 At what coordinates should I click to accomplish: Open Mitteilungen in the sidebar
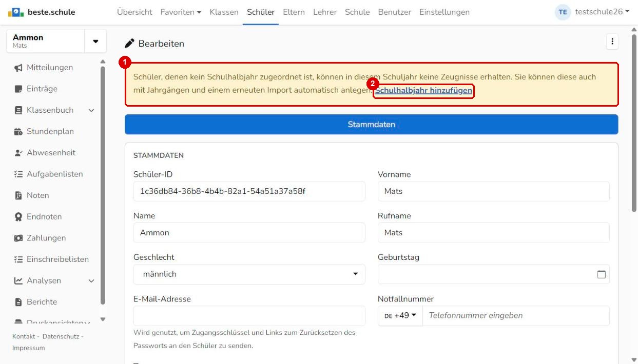50,68
